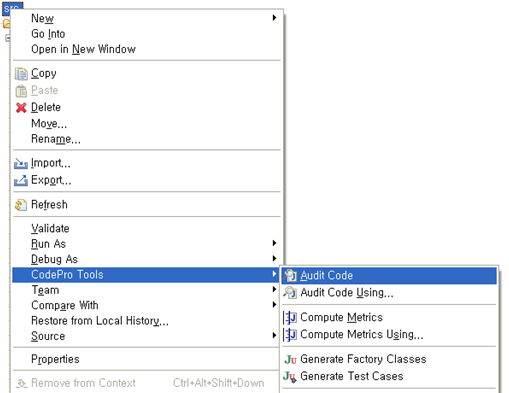Expand the Compare With submenu arrow
Viewport: 509px width, 393px height.
pyautogui.click(x=274, y=304)
